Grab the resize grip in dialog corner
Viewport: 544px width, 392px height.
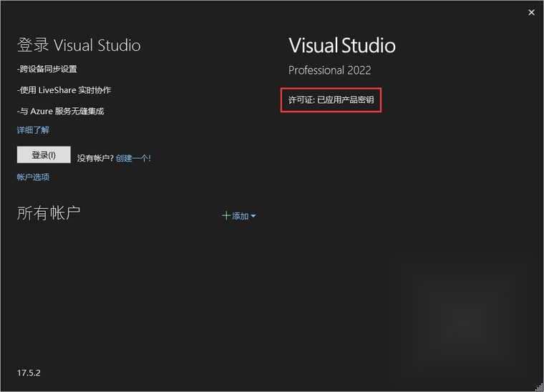click(540, 388)
